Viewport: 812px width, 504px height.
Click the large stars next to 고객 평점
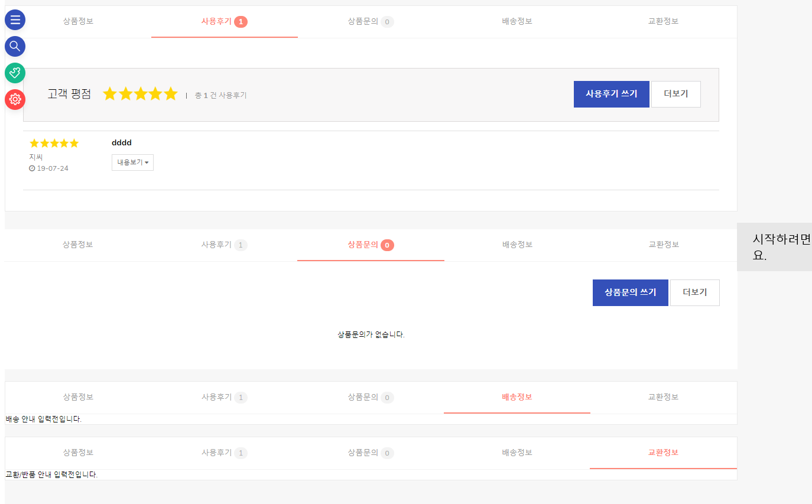click(140, 94)
